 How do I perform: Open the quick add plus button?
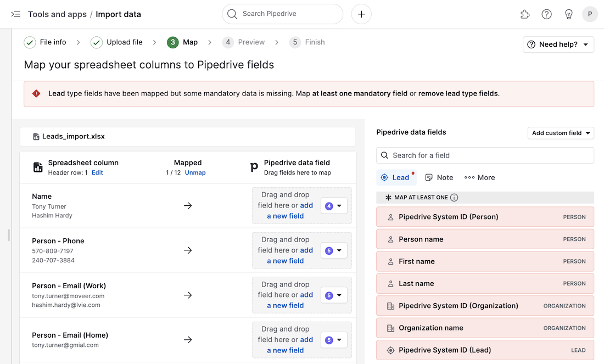[361, 14]
